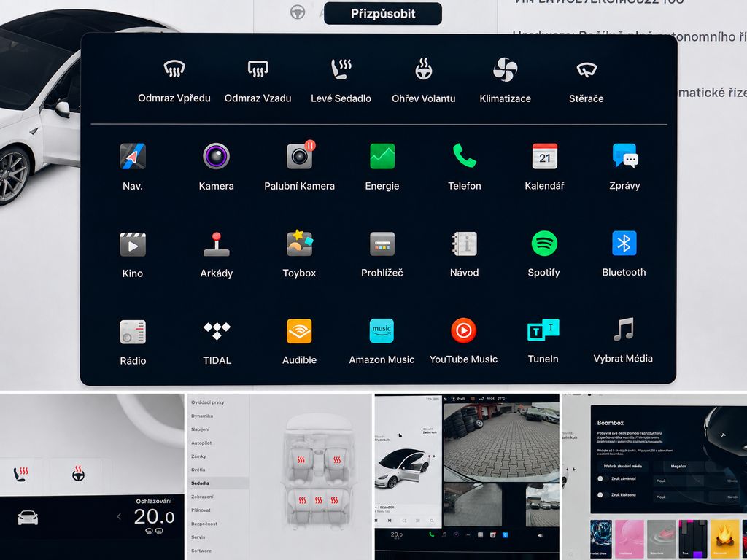The width and height of the screenshot is (747, 560).
Task: Tap the white car icon in climate bar
Action: [x=28, y=517]
